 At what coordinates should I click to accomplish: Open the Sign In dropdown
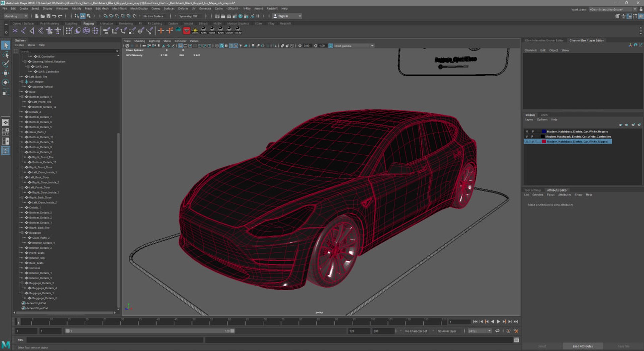287,16
